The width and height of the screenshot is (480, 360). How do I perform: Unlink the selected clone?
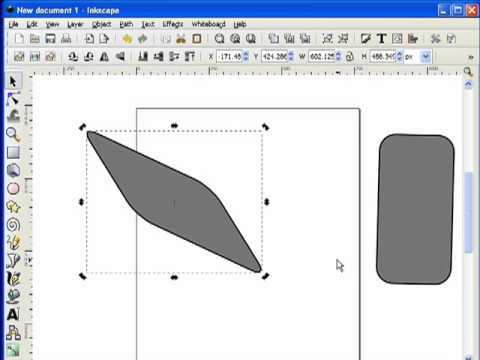[x=305, y=39]
